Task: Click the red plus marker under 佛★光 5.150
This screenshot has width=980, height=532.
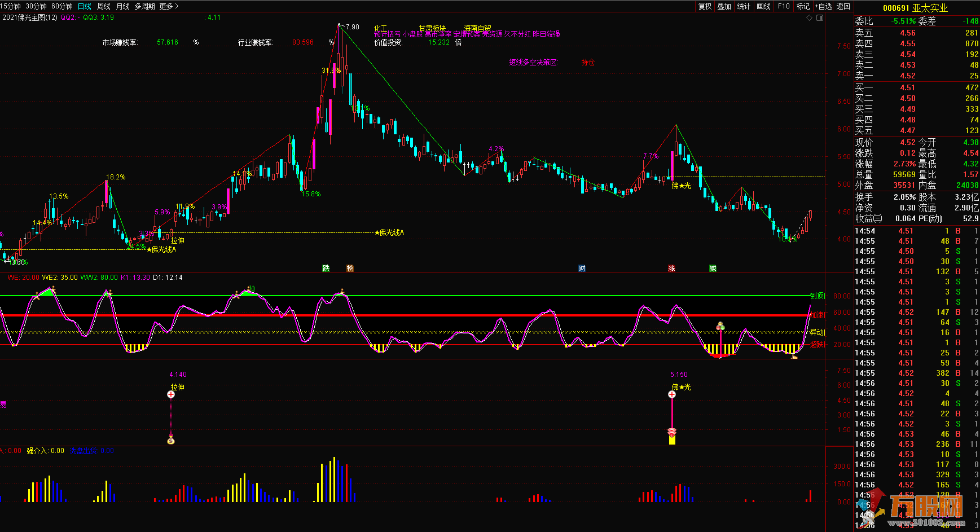Action: coord(672,394)
